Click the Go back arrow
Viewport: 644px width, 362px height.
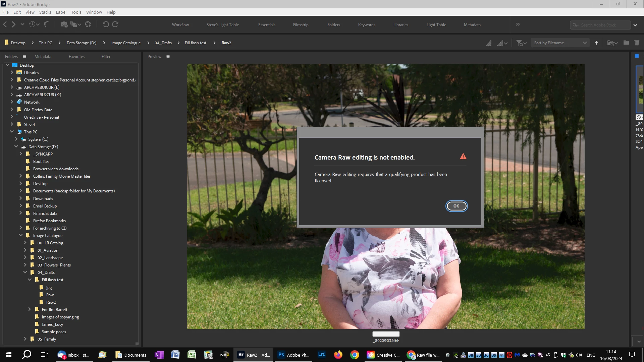pyautogui.click(x=5, y=24)
